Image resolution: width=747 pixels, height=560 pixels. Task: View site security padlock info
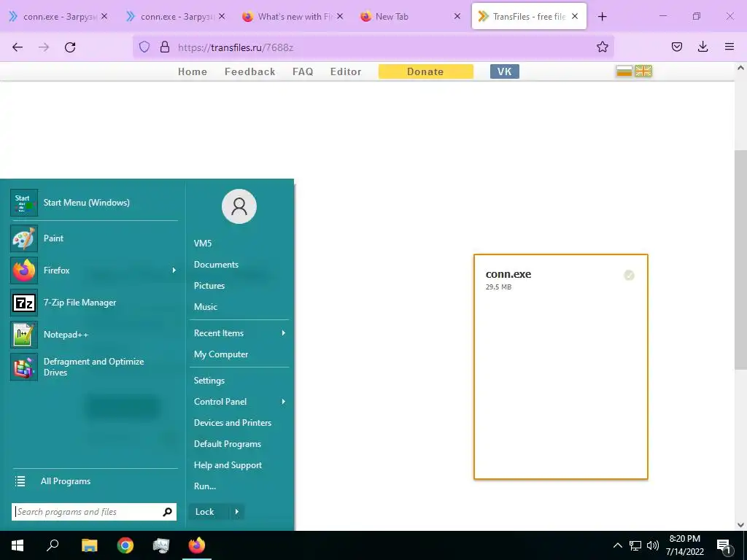pos(165,47)
